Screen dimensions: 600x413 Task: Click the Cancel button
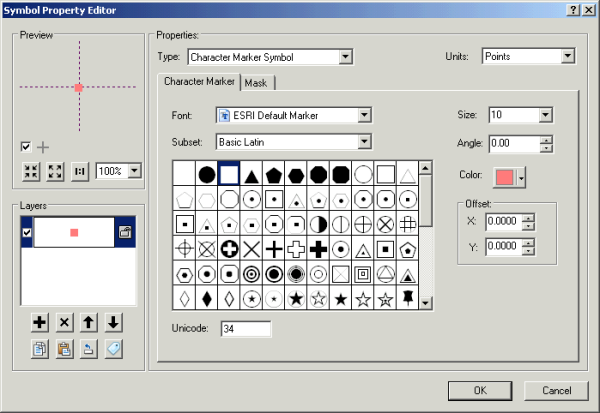click(x=556, y=390)
